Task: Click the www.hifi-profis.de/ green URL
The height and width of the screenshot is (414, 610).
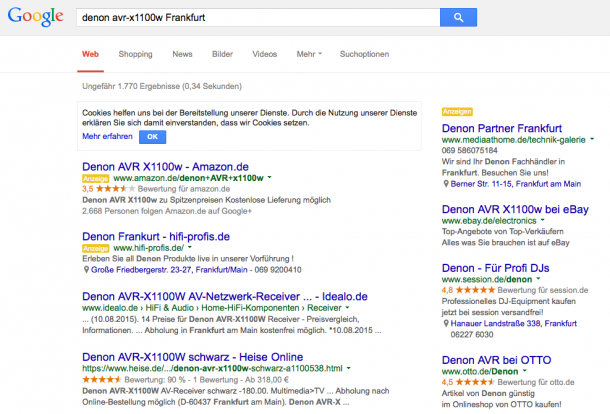Action: pyautogui.click(x=149, y=248)
